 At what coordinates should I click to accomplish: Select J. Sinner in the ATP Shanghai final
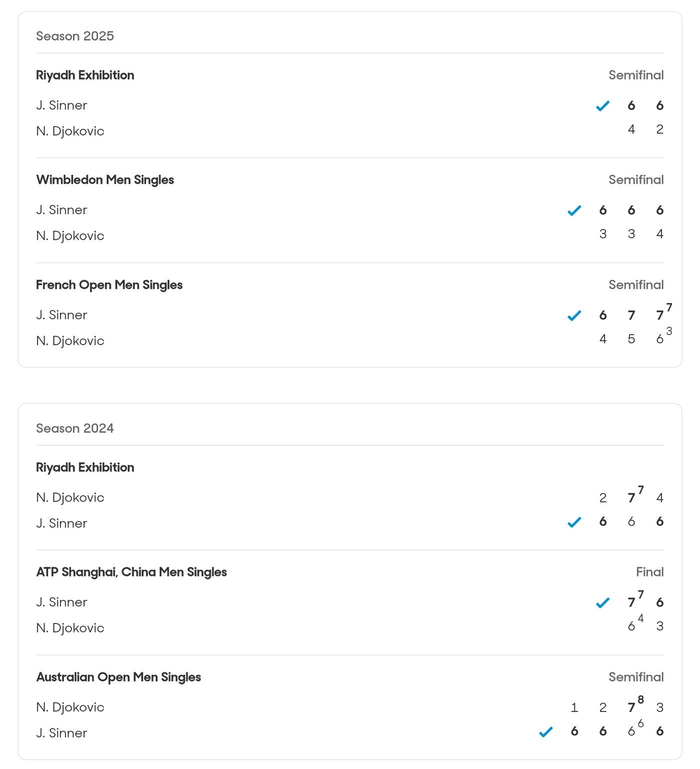(61, 602)
